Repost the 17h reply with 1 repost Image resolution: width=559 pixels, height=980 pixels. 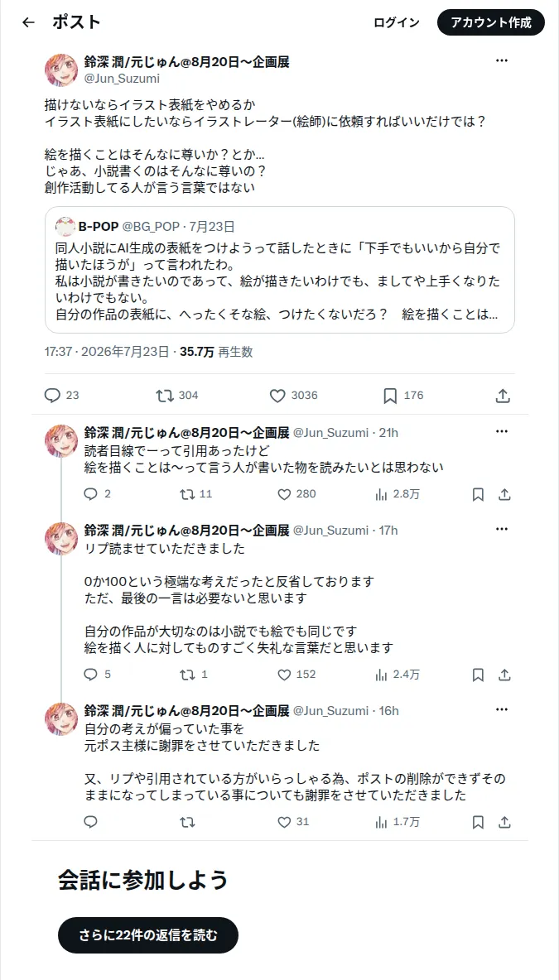click(187, 675)
